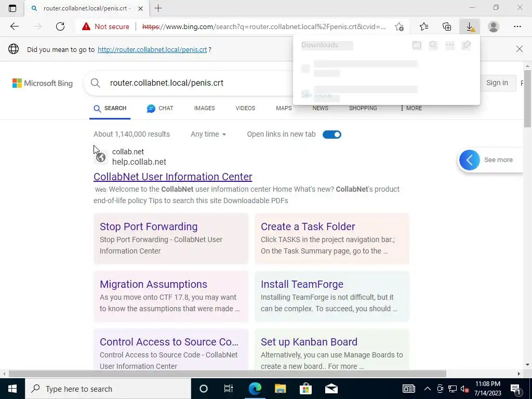Click the blue See more arrow
Viewport: 532px width, 399px height.
tap(470, 160)
